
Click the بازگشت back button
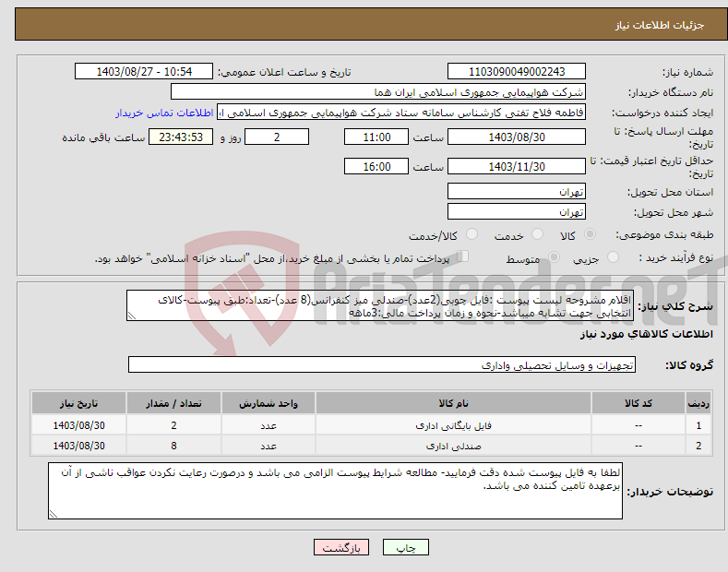point(341,548)
